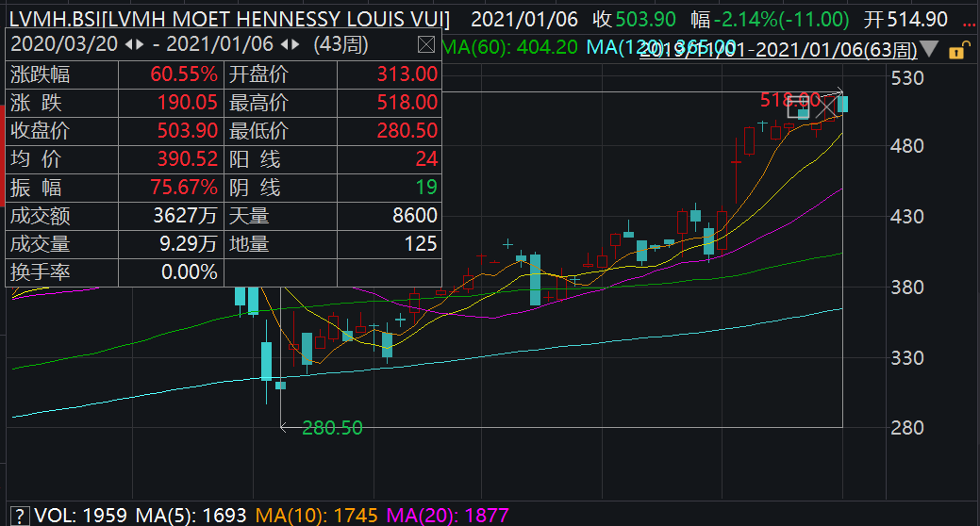
Task: Step the end date 2021/01/06 forward
Action: coord(293,44)
